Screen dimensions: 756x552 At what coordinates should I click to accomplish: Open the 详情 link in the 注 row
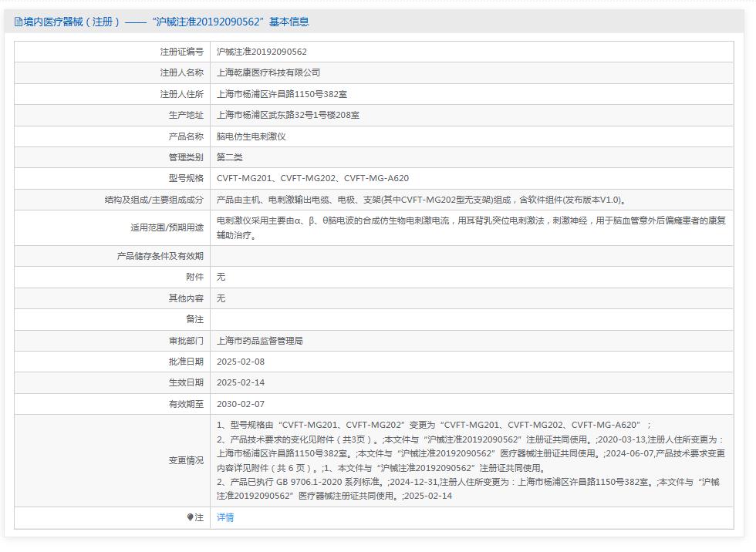[225, 517]
